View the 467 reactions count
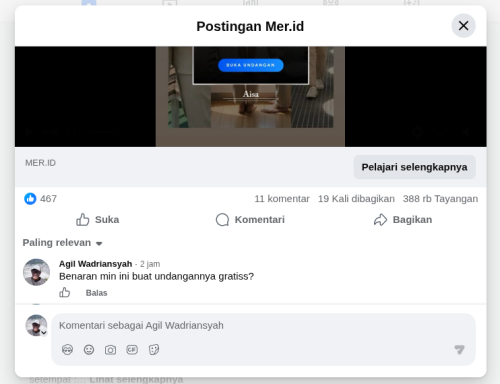This screenshot has width=500, height=384. click(x=48, y=199)
